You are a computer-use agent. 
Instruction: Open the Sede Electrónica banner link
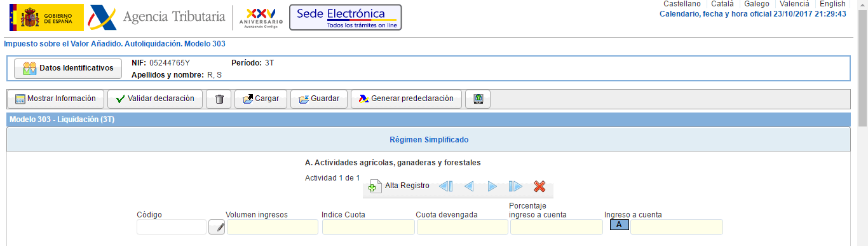(346, 17)
